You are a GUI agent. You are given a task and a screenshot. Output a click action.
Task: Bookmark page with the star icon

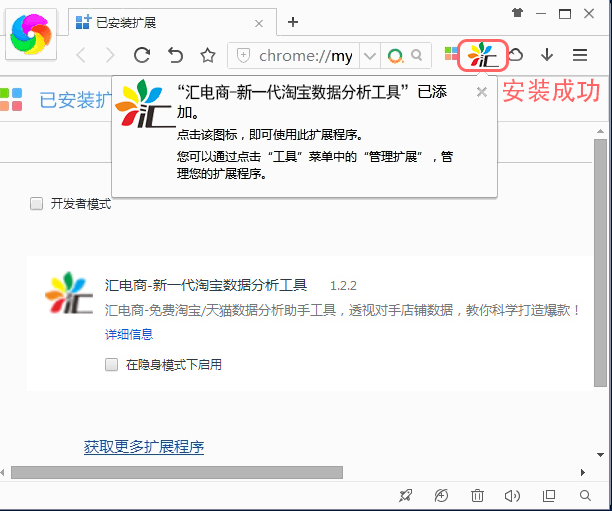point(208,55)
